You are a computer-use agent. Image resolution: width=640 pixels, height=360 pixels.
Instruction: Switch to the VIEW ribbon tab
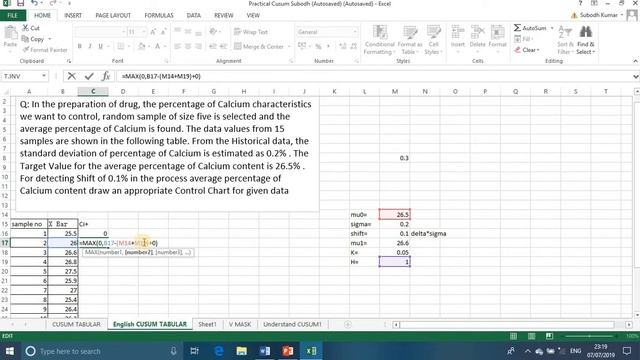[253, 16]
